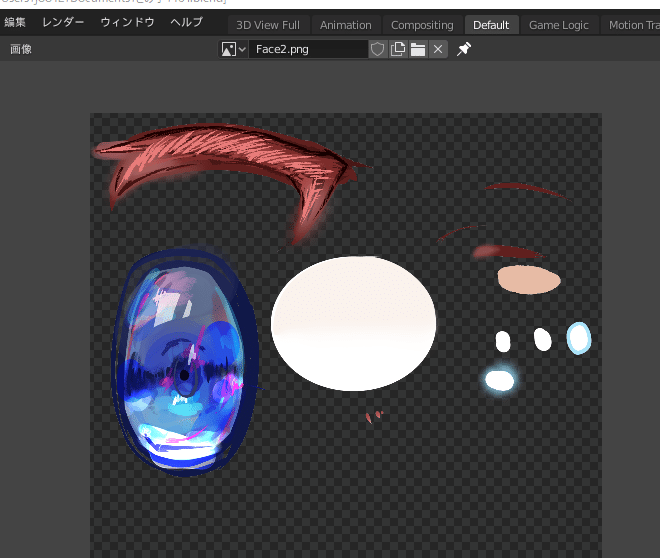660x558 pixels.
Task: Switch to the Animation workspace tab
Action: click(346, 25)
